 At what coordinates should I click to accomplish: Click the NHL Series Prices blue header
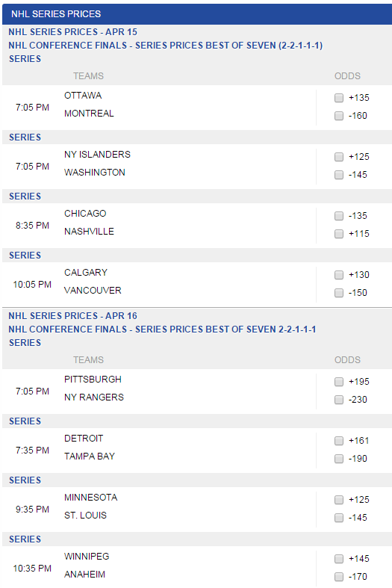[x=197, y=14]
